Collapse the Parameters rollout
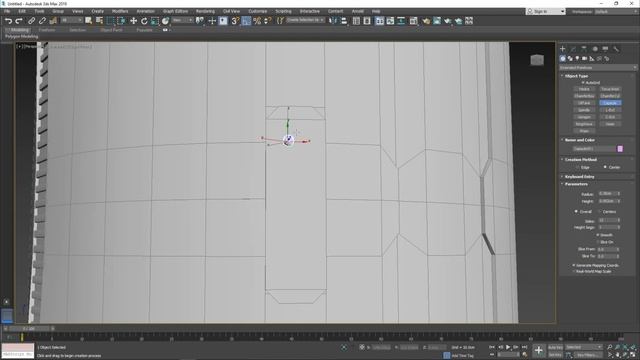The image size is (640, 360). (576, 184)
